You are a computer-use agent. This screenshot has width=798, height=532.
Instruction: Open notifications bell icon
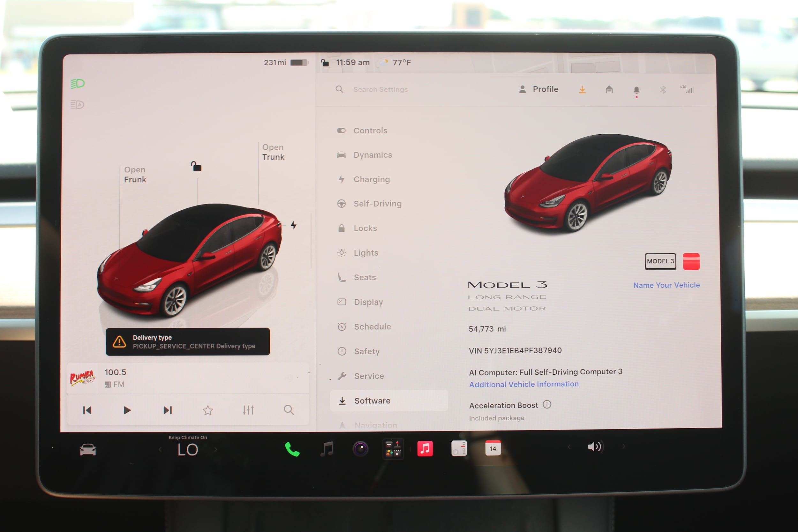pyautogui.click(x=636, y=90)
